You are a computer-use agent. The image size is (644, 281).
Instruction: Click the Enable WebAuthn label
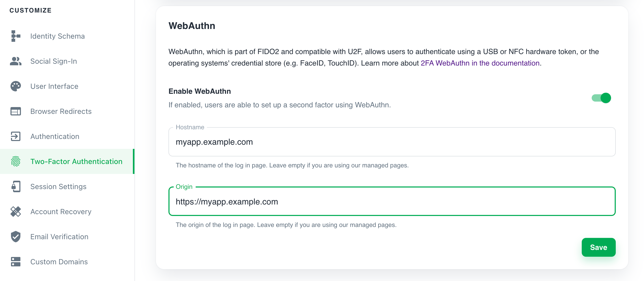coord(200,91)
